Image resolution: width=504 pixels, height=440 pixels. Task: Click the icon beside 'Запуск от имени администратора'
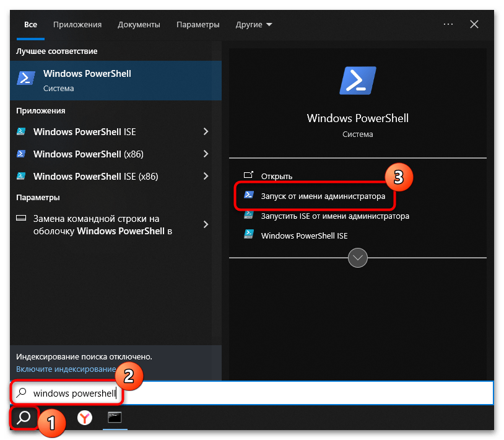click(x=249, y=195)
